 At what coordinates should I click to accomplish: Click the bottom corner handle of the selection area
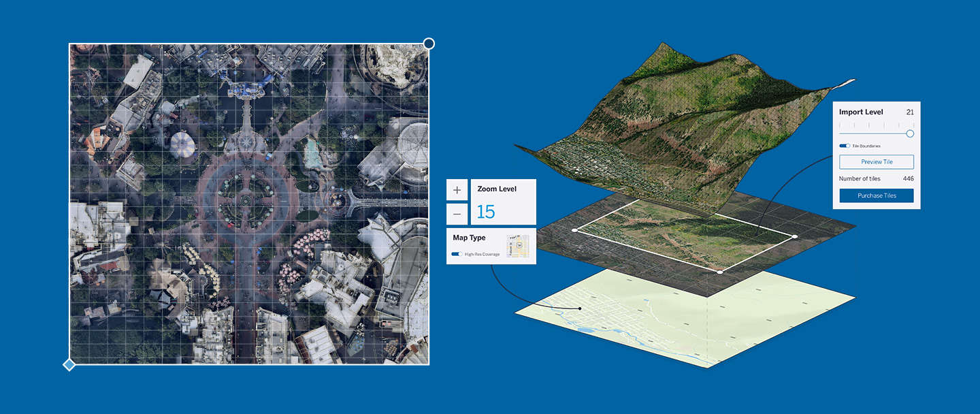(x=720, y=271)
